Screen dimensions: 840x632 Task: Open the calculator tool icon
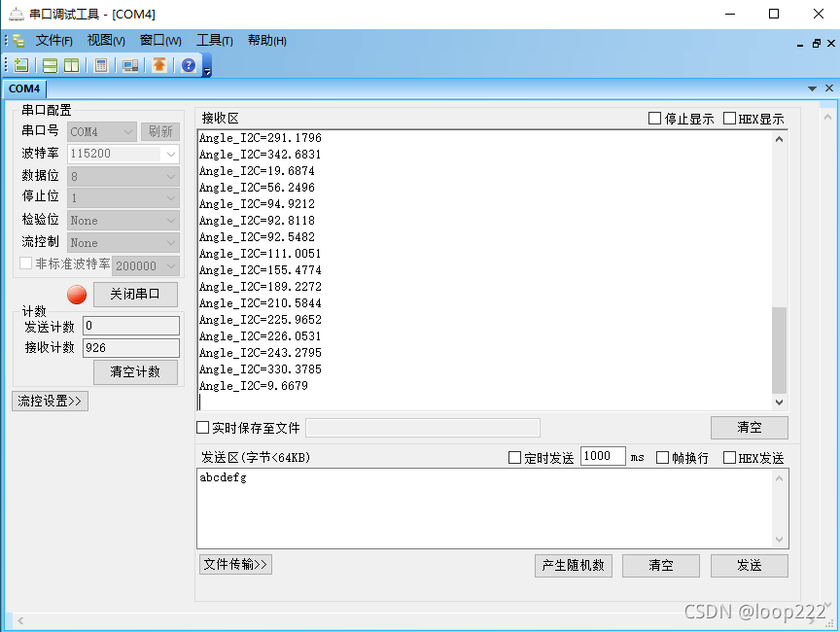(x=100, y=65)
